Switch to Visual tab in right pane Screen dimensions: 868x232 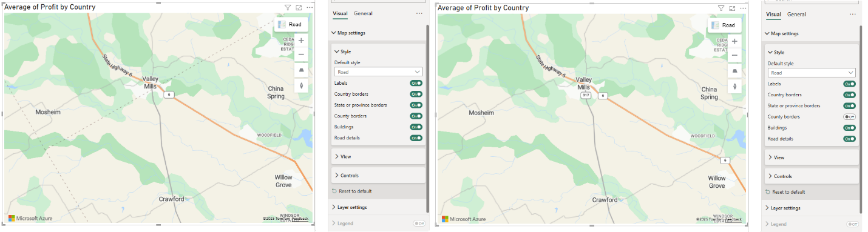pos(773,14)
